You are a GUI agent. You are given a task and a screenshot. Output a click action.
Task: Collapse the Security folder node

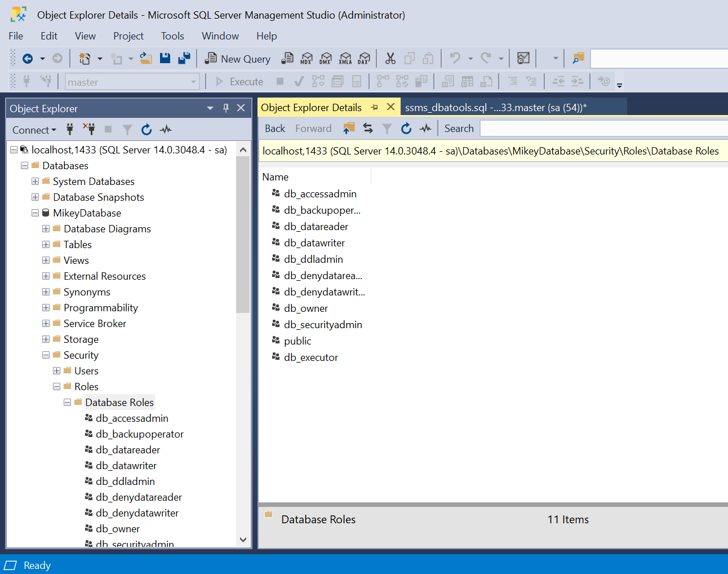click(46, 355)
